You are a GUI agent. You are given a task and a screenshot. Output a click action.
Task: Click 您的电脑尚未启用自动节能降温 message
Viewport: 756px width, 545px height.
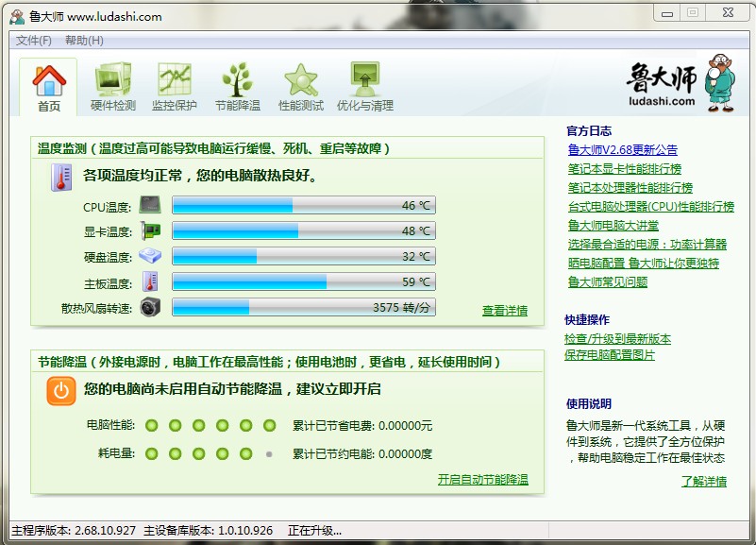click(232, 389)
